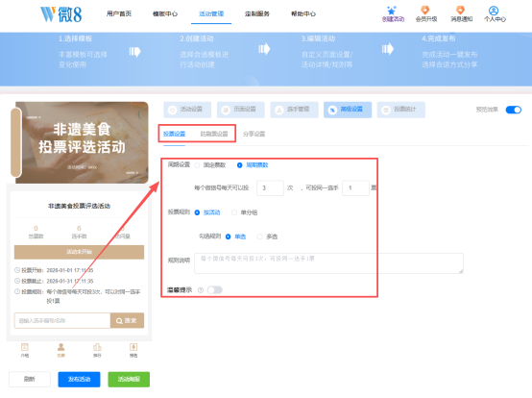Open 个人中心 user icon
This screenshot has width=532, height=398.
[x=494, y=11]
